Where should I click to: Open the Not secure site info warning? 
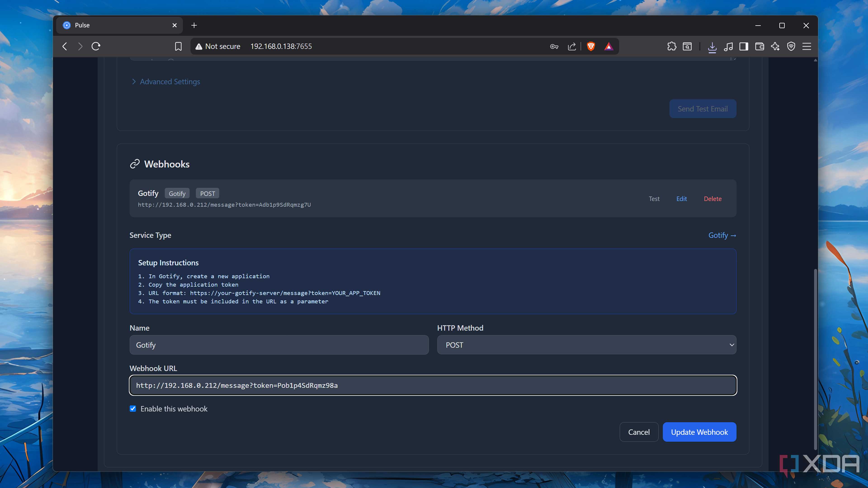[218, 46]
